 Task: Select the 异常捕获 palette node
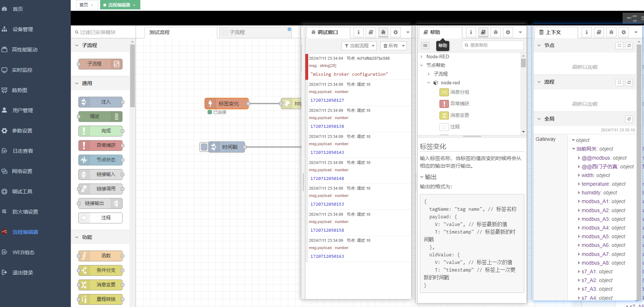click(100, 146)
